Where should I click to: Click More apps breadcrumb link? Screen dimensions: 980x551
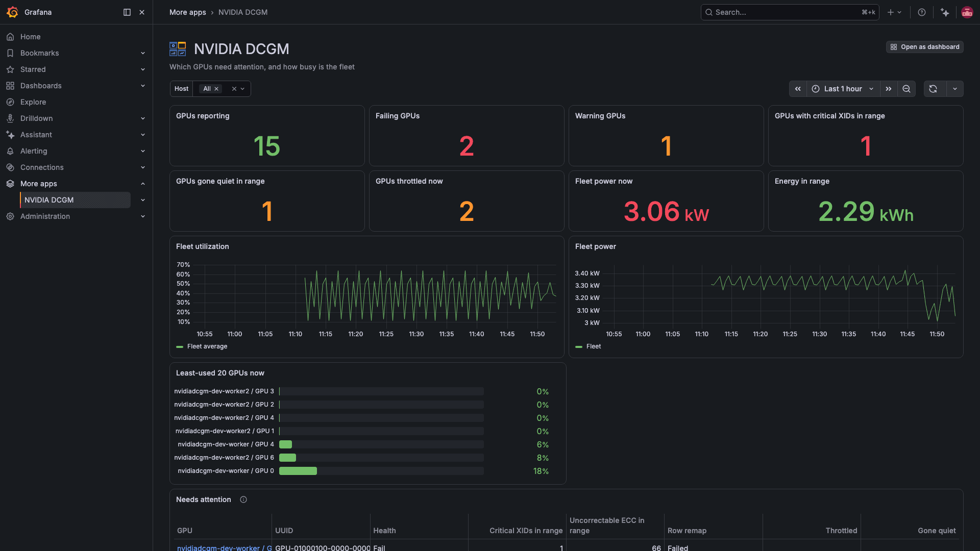(188, 12)
